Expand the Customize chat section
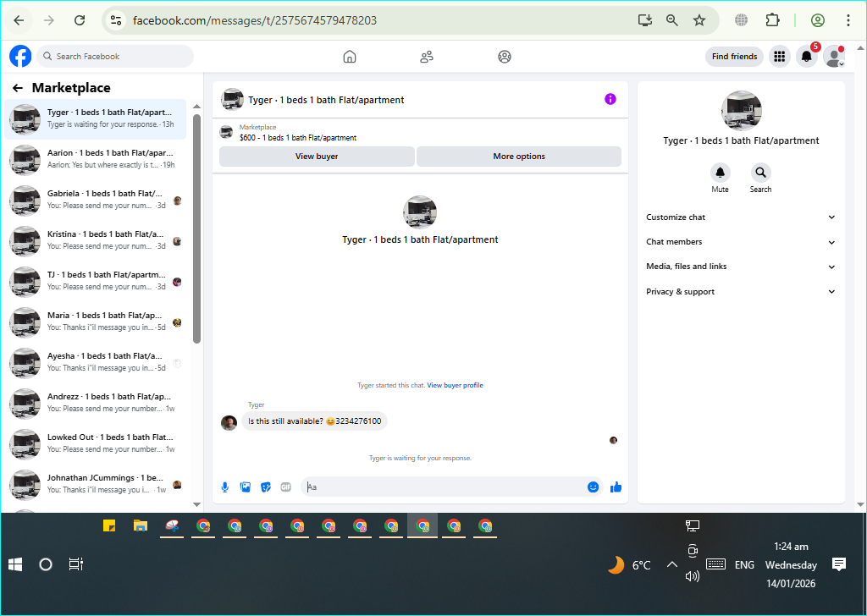Screen dimensions: 867x616 point(740,217)
